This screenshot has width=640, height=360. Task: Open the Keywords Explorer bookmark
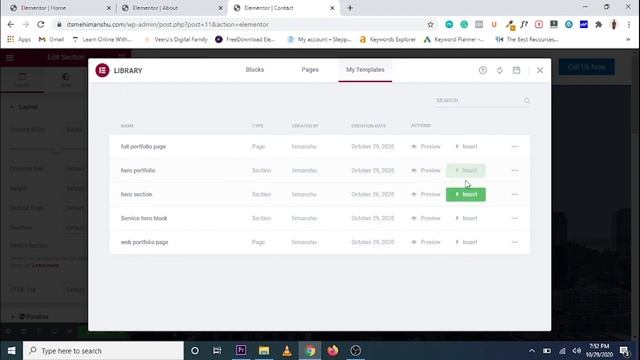(387, 40)
